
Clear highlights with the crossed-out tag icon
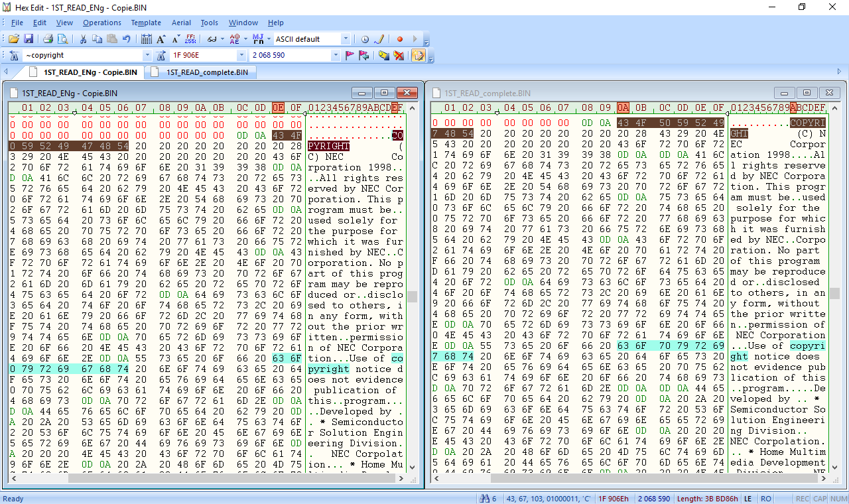[x=399, y=56]
